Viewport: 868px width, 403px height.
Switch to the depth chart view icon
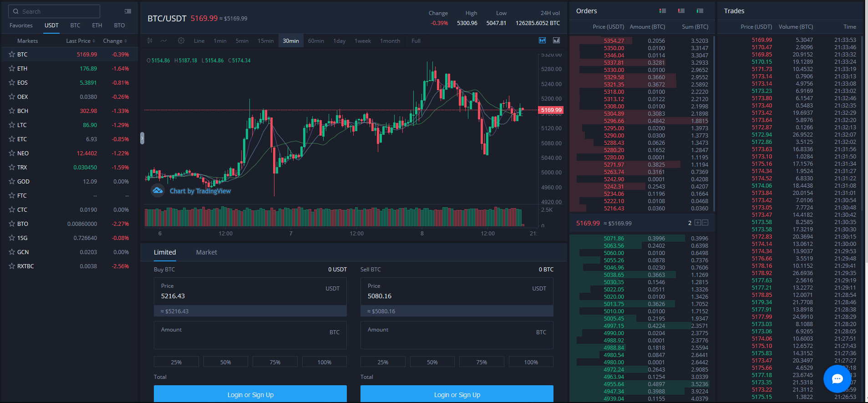click(x=556, y=41)
